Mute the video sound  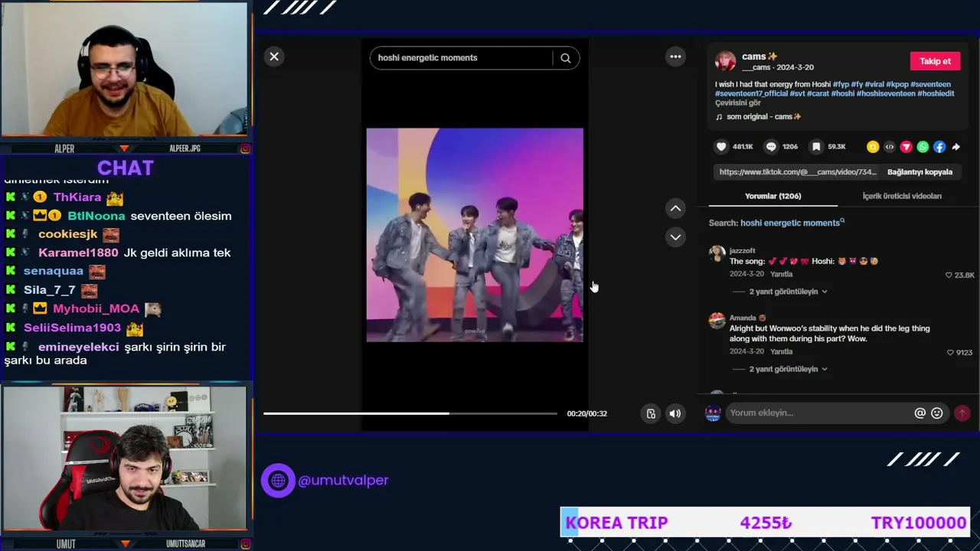pos(675,414)
